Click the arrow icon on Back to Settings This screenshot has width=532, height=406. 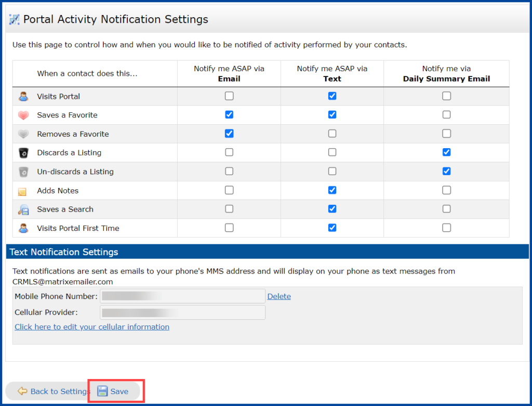[x=22, y=391]
